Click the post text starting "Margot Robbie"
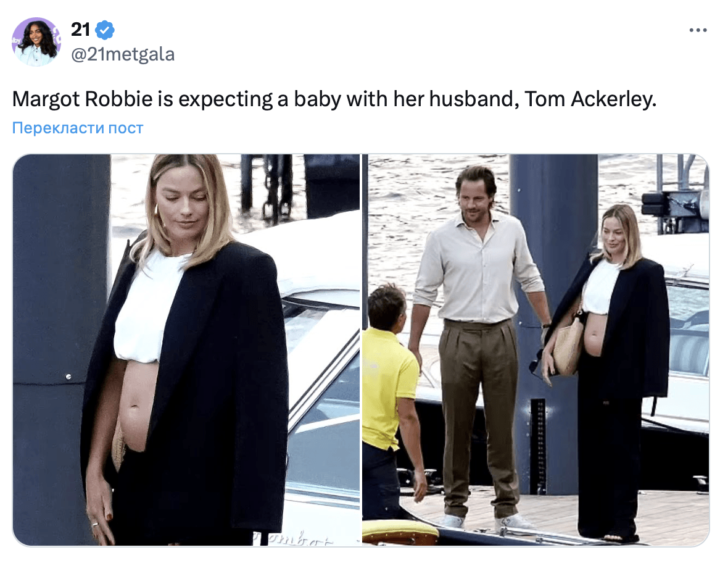This screenshot has height=563, width=728. tap(334, 99)
